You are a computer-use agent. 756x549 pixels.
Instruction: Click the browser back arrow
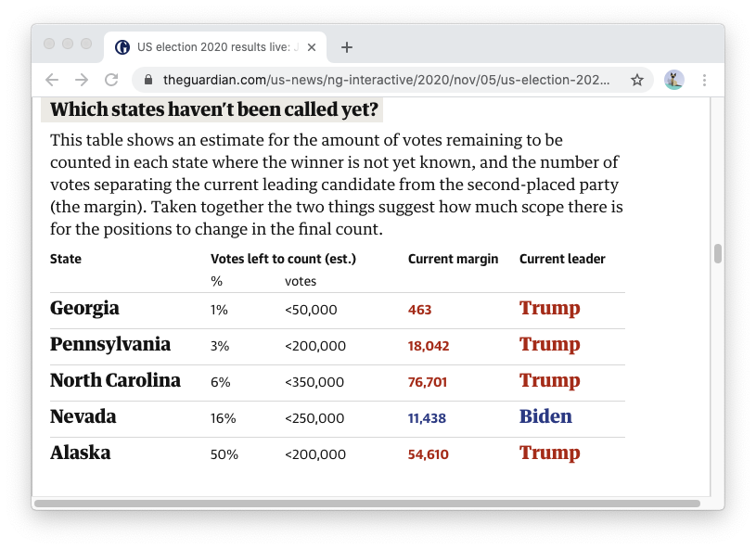52,80
